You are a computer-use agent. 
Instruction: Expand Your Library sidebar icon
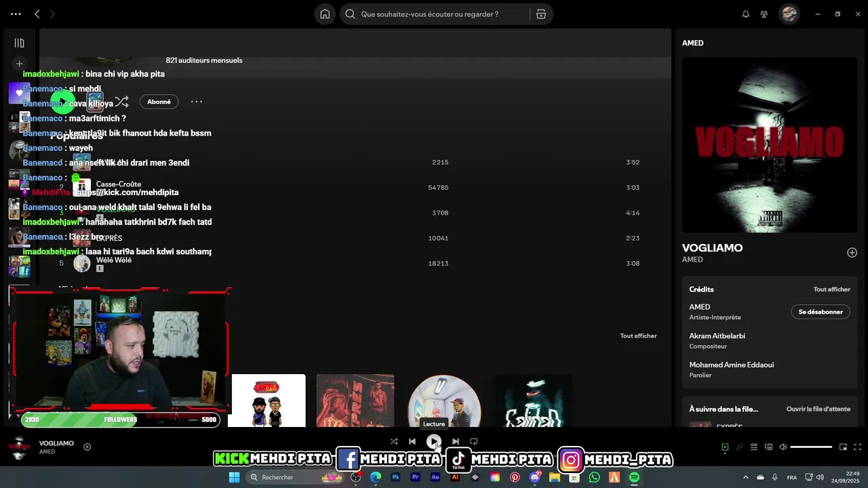click(19, 43)
